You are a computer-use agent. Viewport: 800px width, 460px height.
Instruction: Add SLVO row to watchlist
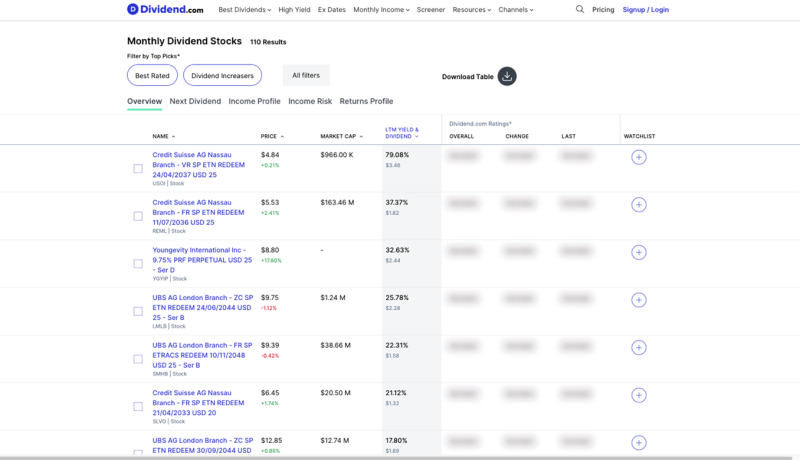[x=639, y=395]
